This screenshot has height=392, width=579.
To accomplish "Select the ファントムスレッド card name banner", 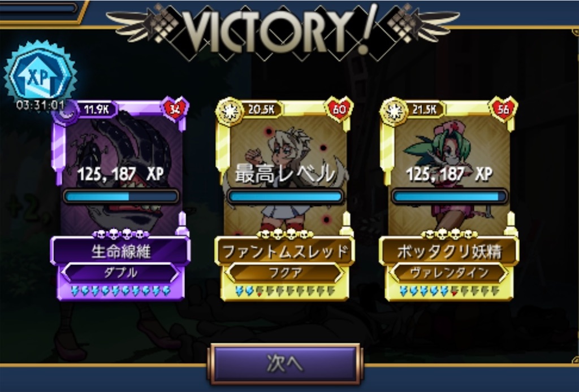I will (285, 251).
